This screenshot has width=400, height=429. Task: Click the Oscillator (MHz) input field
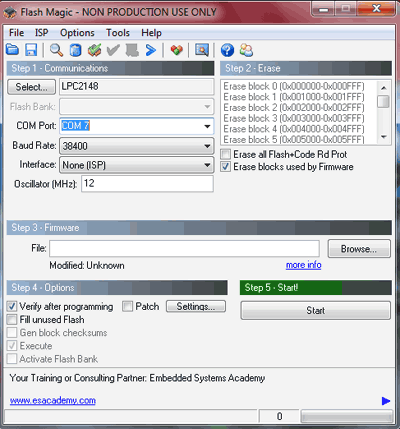[x=147, y=184]
